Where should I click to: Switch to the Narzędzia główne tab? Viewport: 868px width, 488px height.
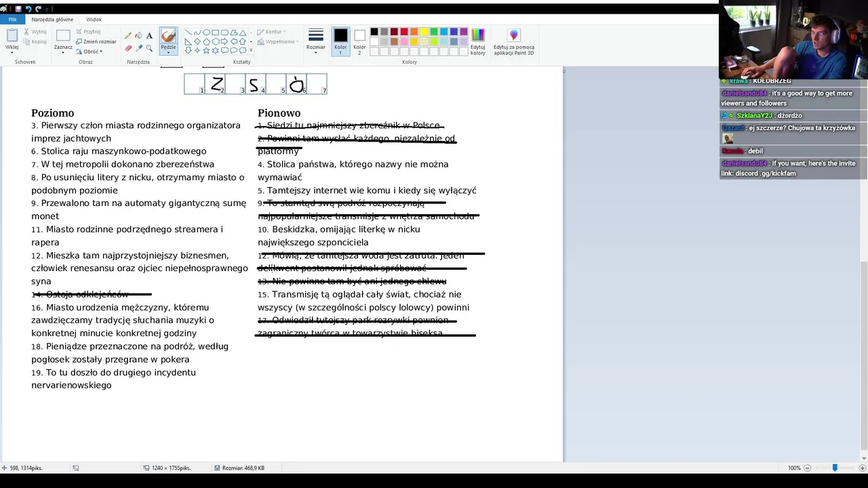coord(52,20)
